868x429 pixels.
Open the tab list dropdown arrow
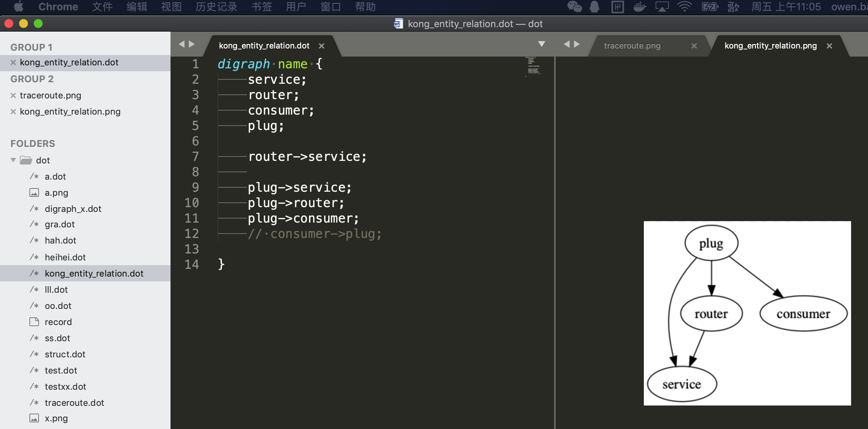click(x=541, y=44)
